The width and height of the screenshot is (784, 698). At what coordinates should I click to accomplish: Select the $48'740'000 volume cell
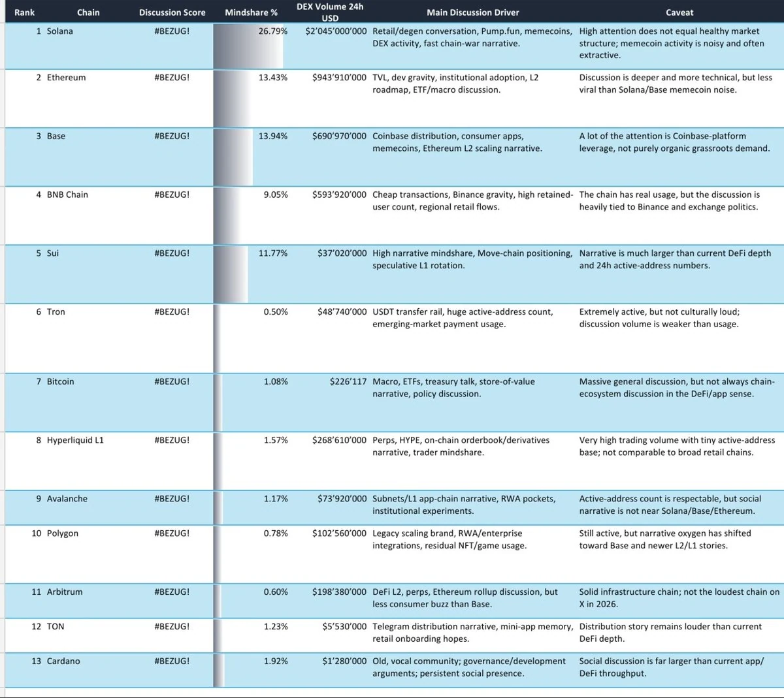click(x=342, y=312)
